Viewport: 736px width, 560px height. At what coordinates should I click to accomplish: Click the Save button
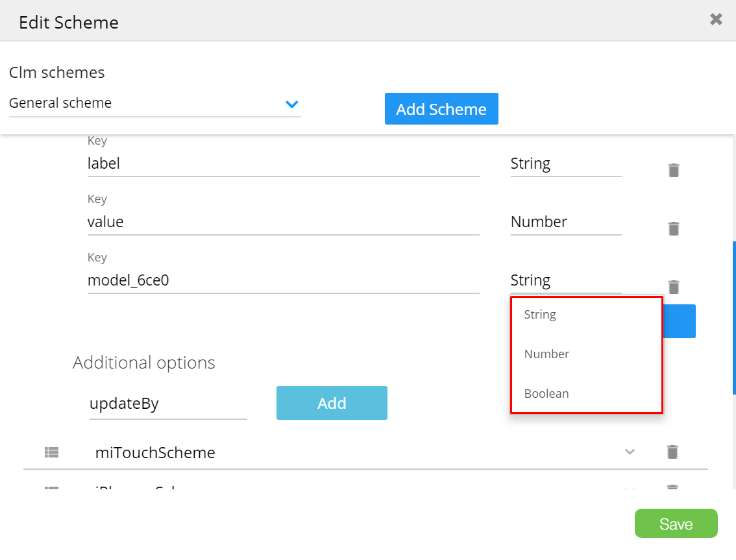pos(676,524)
